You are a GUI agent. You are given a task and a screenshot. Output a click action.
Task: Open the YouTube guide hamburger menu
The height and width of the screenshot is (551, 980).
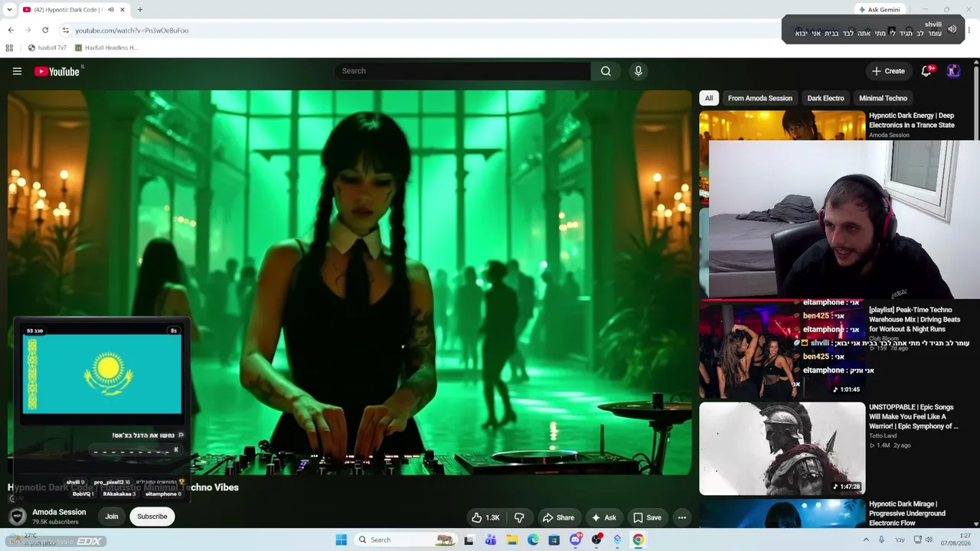(x=17, y=71)
